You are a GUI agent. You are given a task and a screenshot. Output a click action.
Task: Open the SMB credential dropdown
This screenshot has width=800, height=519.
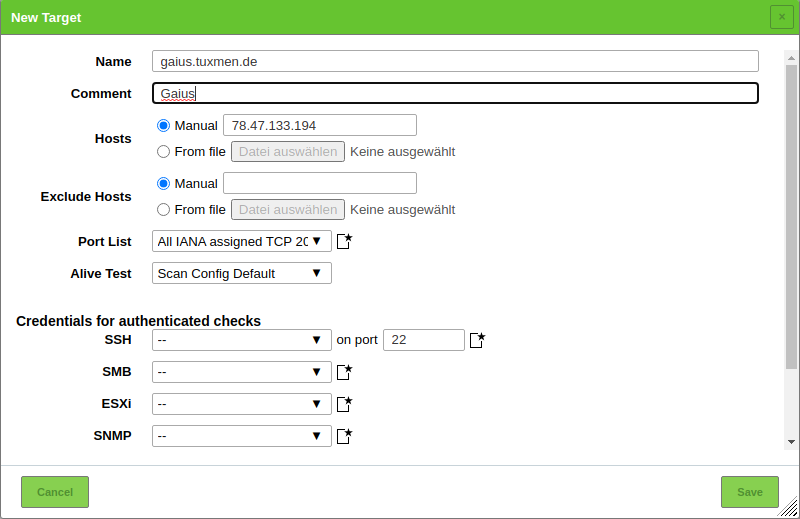tap(241, 372)
